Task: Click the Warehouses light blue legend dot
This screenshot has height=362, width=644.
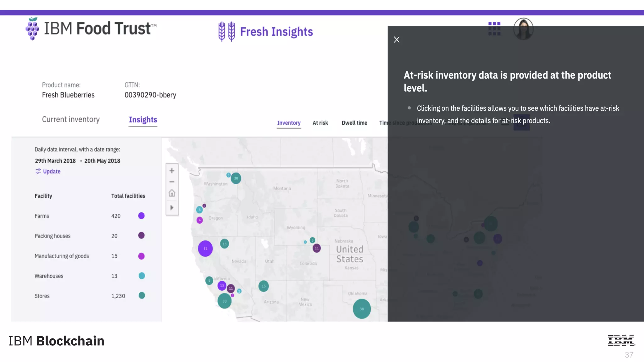Action: click(142, 276)
